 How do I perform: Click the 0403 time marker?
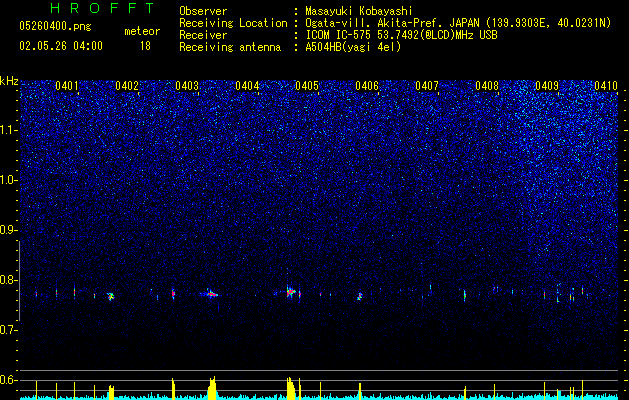(x=187, y=86)
